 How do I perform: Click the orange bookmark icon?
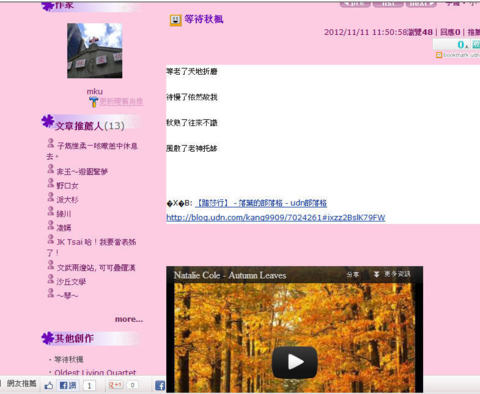(x=439, y=55)
